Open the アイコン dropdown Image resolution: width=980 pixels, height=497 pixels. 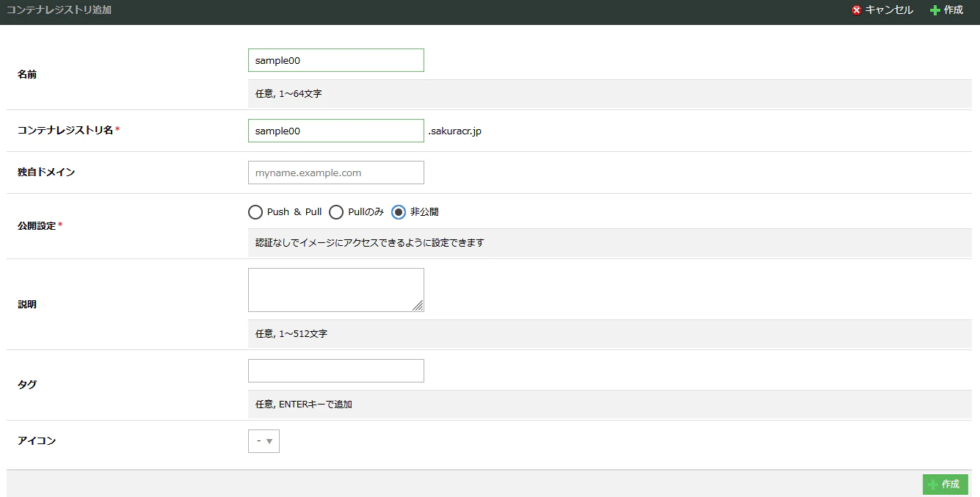pyautogui.click(x=264, y=441)
